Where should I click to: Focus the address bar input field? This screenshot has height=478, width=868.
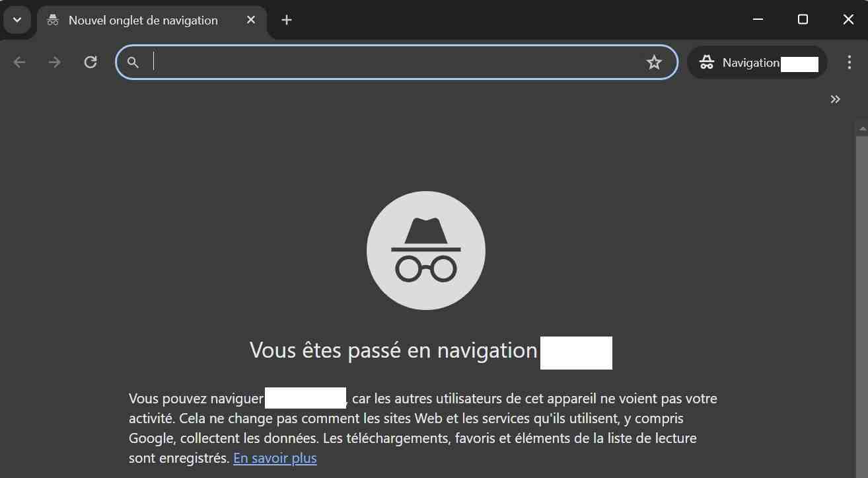396,62
